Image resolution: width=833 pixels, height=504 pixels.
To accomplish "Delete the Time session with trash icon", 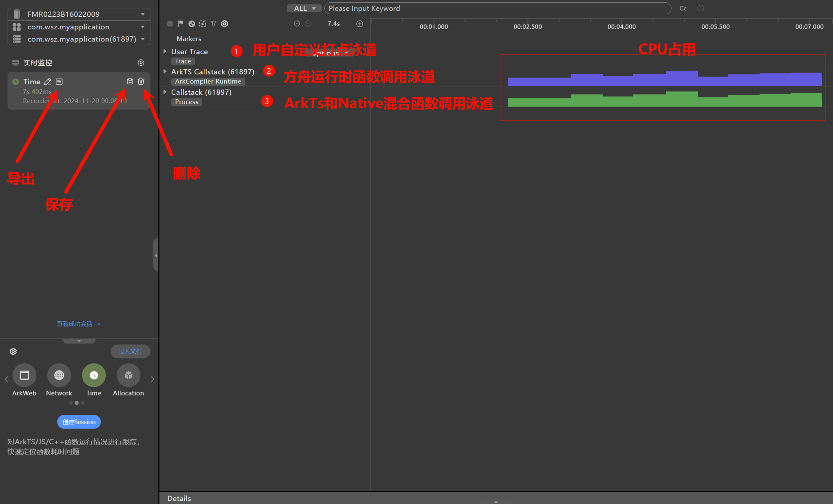I will point(141,82).
